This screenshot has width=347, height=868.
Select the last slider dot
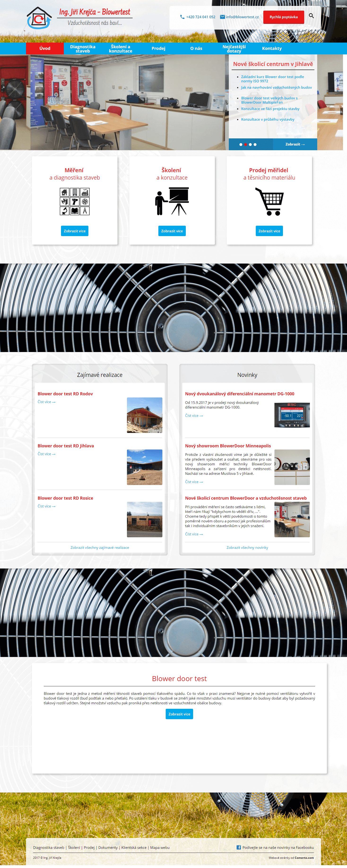coord(255,145)
